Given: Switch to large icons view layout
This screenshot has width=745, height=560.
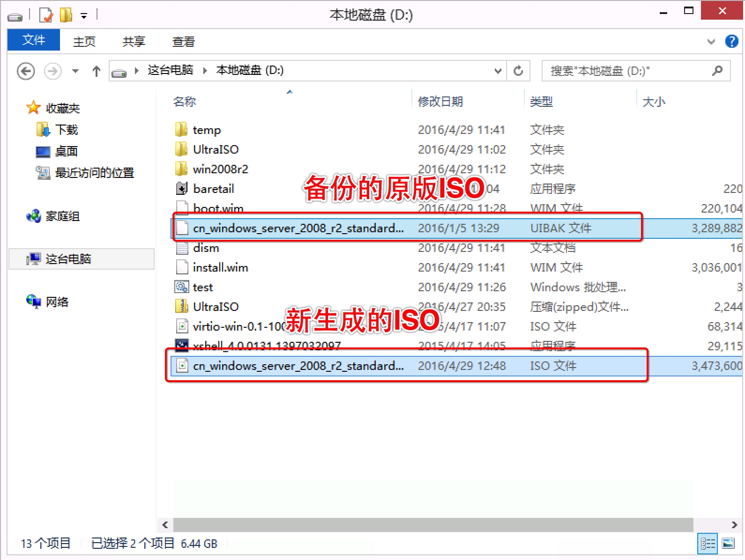Looking at the screenshot, I should (x=728, y=544).
